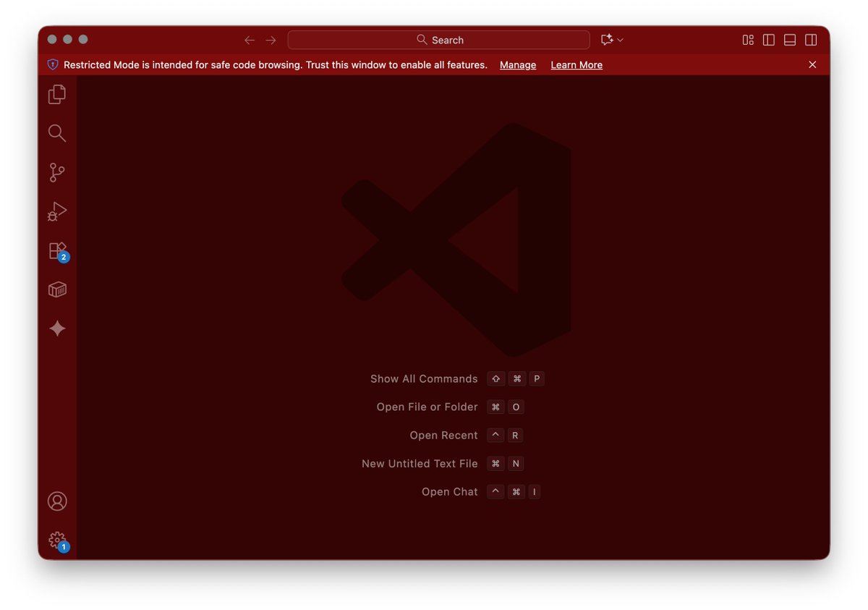The image size is (868, 610).
Task: Click the R key hint
Action: click(515, 435)
